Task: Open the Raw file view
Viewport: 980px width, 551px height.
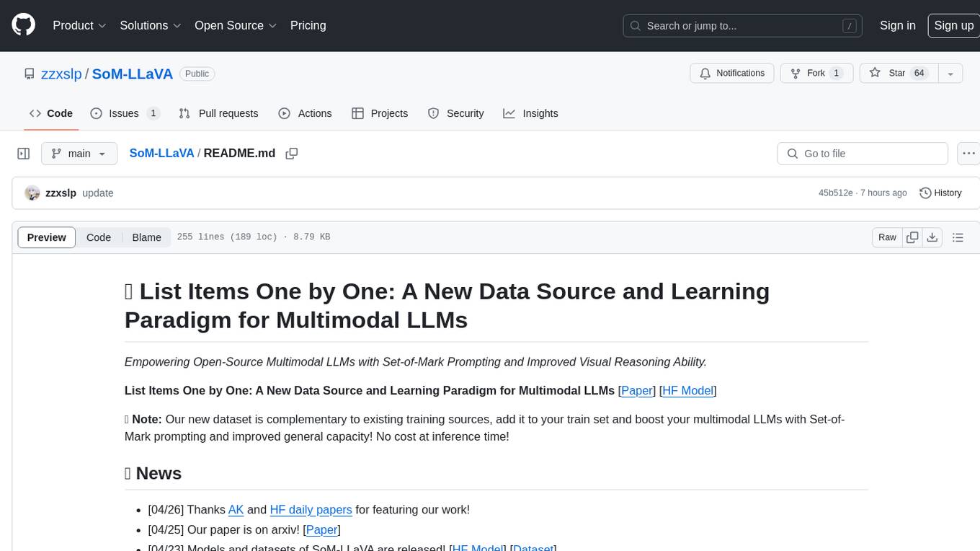Action: (x=887, y=237)
